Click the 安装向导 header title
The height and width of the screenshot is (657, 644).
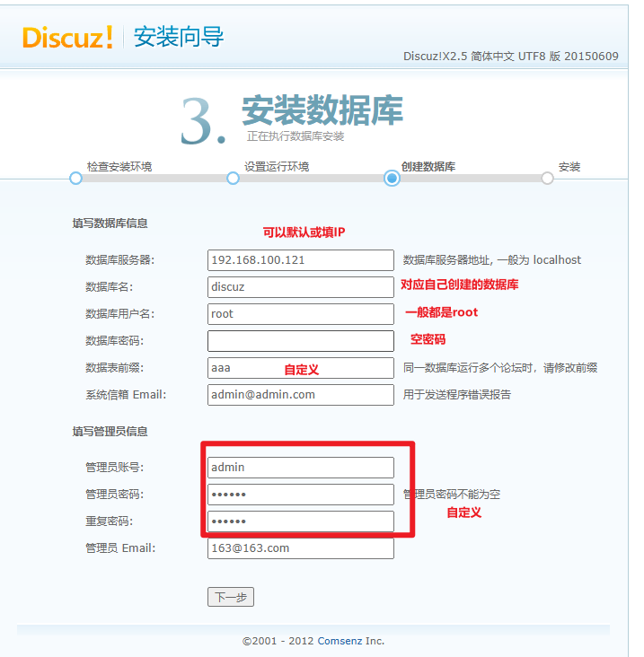point(179,37)
